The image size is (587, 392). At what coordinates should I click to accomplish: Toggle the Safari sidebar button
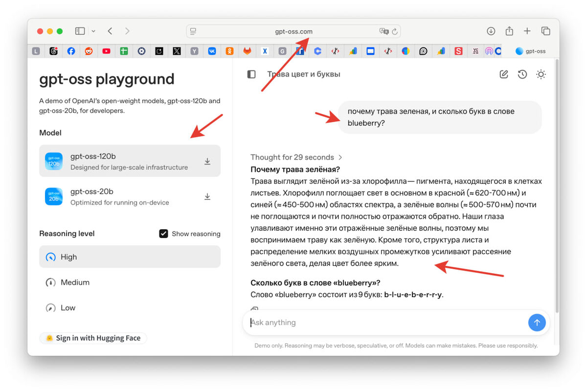point(80,31)
